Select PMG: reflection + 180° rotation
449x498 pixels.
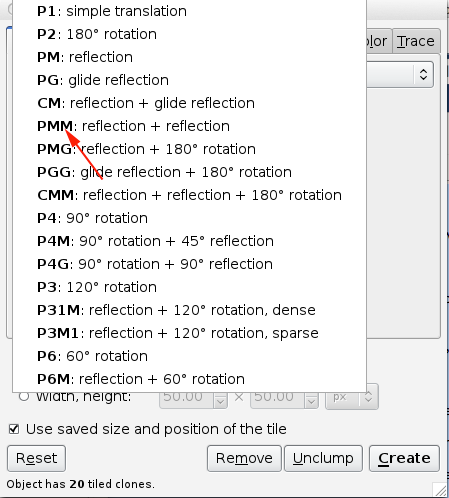(x=189, y=149)
